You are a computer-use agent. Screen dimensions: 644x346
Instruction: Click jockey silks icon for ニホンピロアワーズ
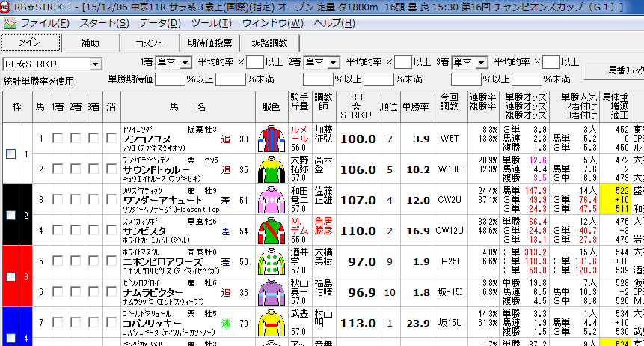point(271,261)
